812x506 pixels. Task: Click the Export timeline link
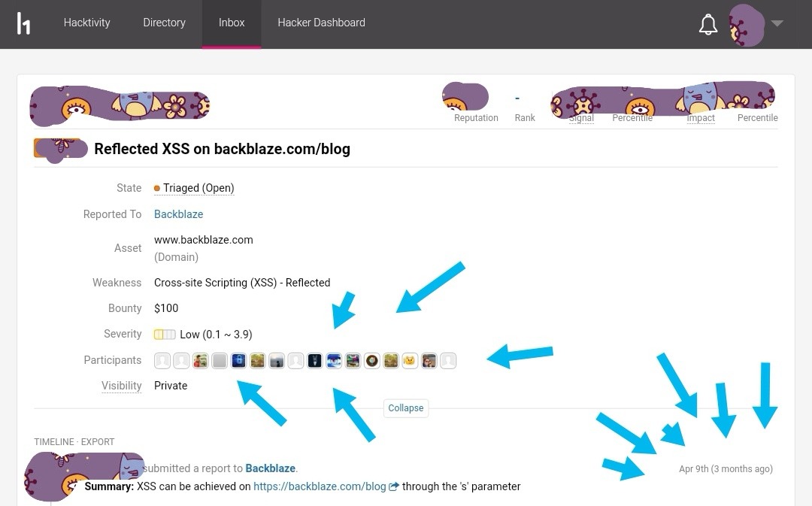point(98,442)
